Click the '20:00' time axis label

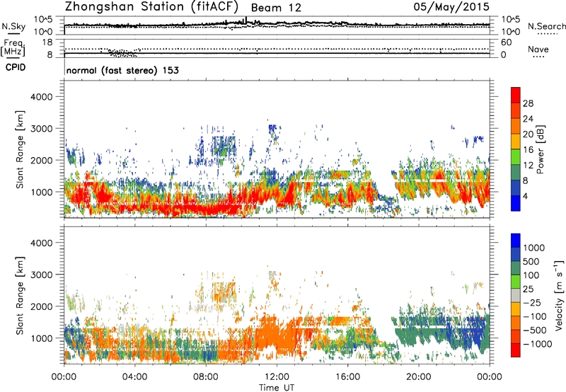pos(418,377)
